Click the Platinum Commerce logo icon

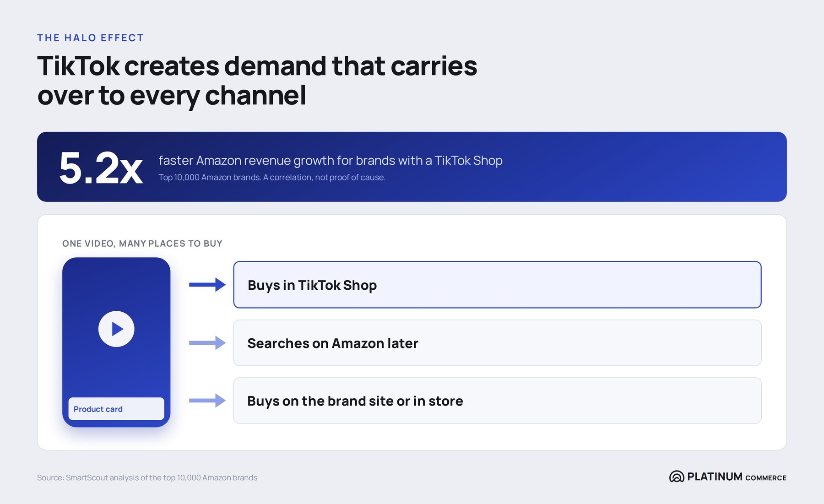[x=677, y=477]
